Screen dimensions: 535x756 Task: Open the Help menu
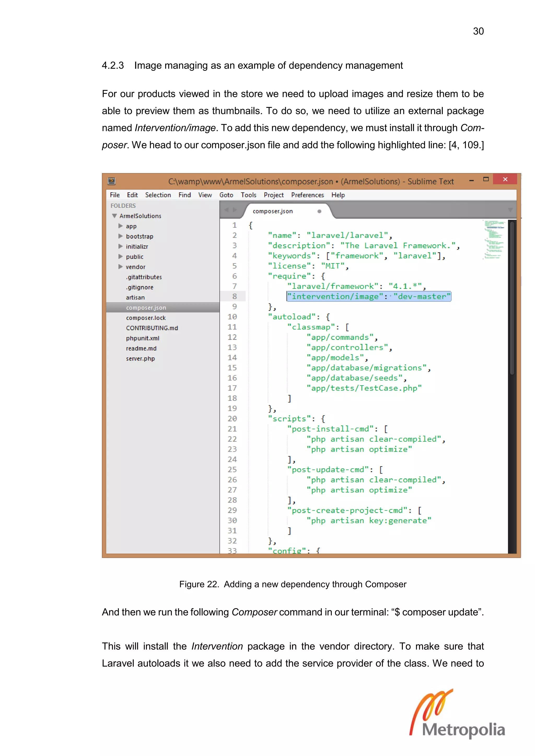click(338, 195)
